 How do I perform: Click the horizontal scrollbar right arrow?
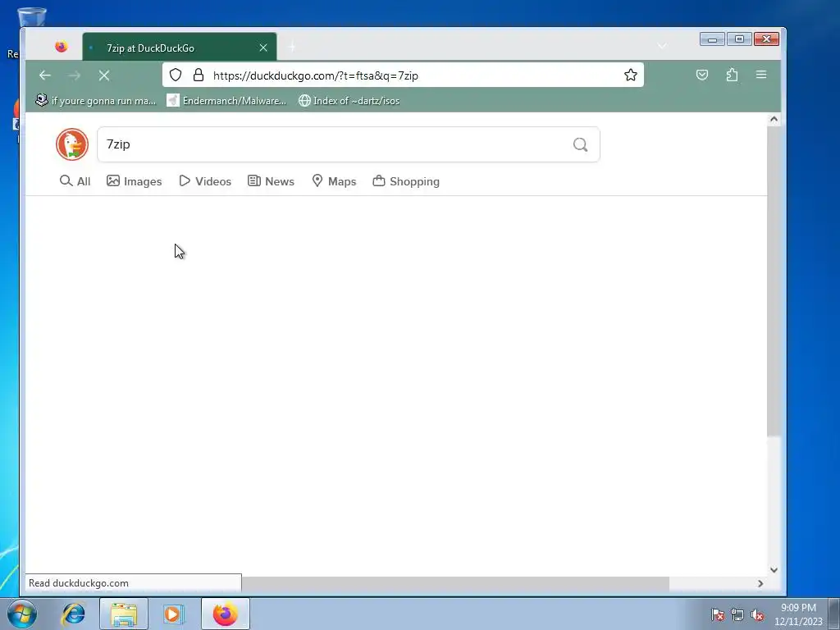point(760,583)
